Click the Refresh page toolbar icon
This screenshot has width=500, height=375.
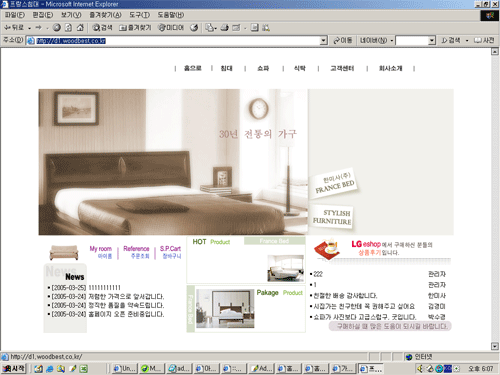(68, 28)
